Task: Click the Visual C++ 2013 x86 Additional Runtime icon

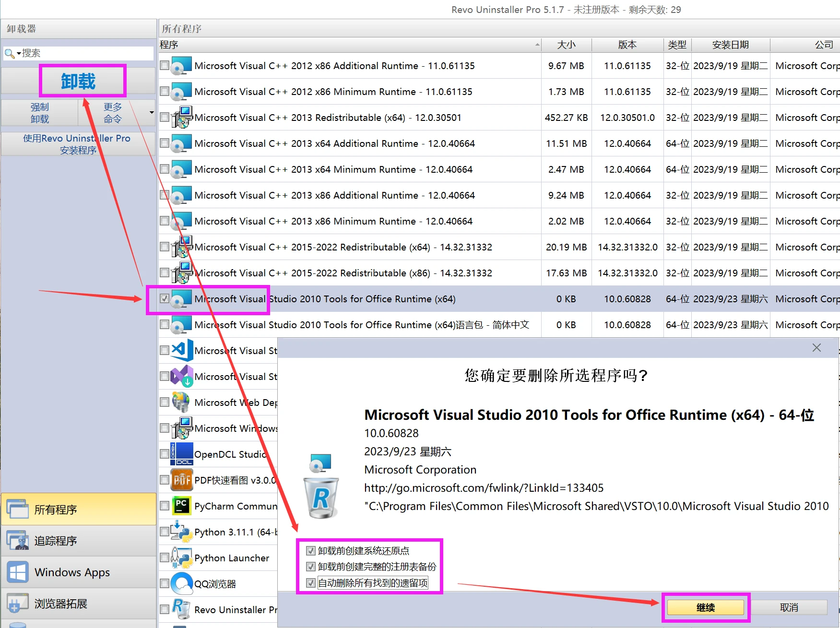Action: pyautogui.click(x=182, y=195)
